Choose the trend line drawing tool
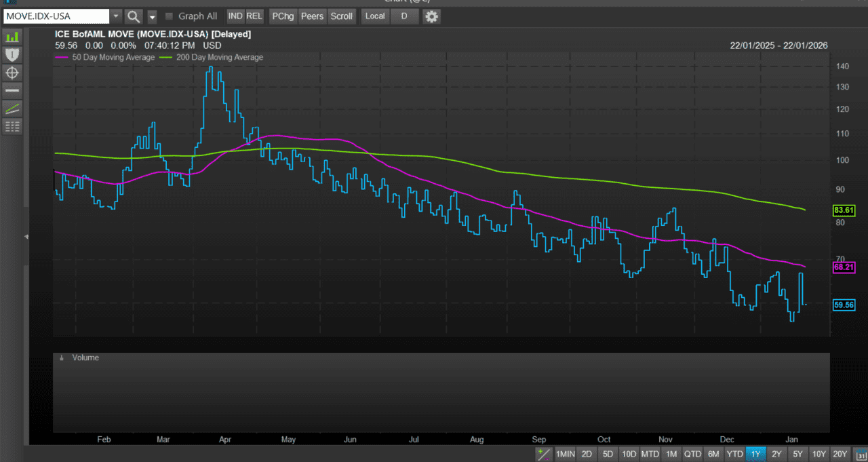 (x=12, y=108)
